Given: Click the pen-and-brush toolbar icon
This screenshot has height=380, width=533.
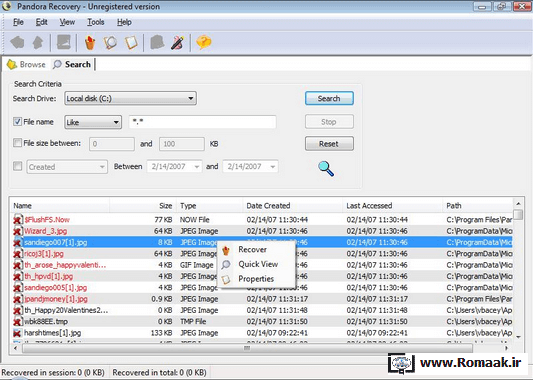Looking at the screenshot, I should pyautogui.click(x=177, y=43).
